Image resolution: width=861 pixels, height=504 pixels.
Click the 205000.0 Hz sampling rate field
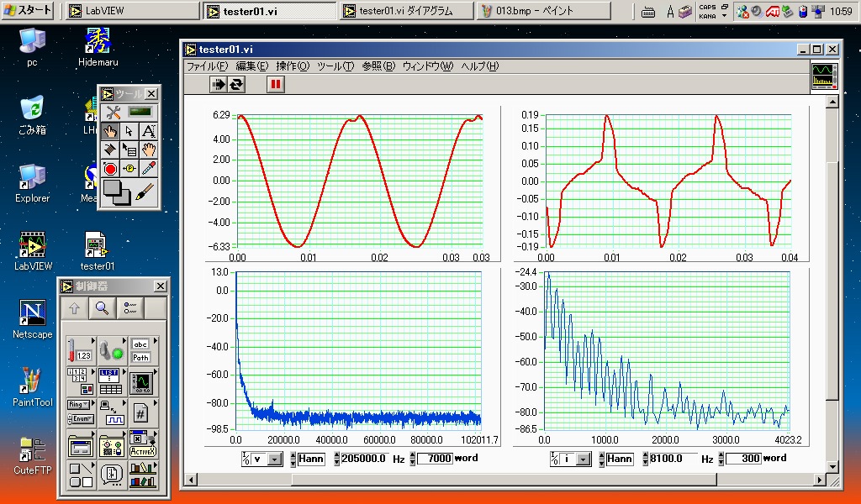click(363, 459)
